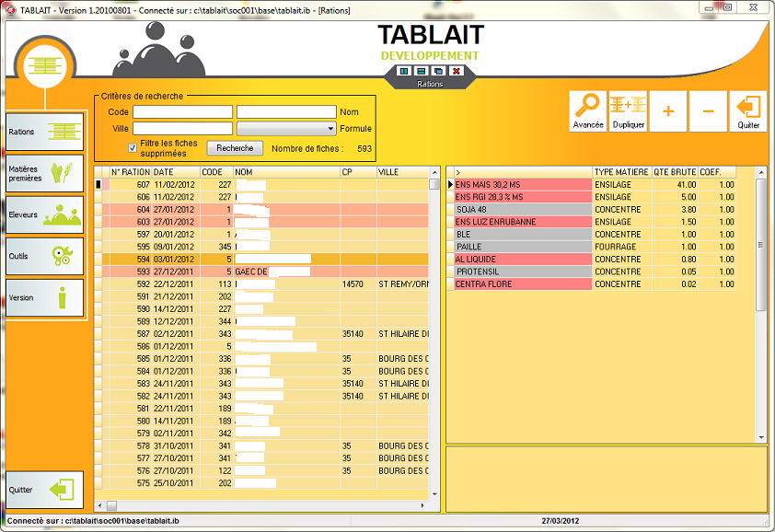
Task: Close the Rations window with the red X
Action: coord(457,71)
